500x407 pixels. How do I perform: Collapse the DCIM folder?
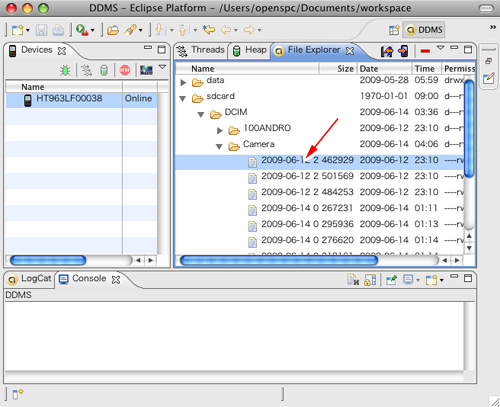(201, 115)
